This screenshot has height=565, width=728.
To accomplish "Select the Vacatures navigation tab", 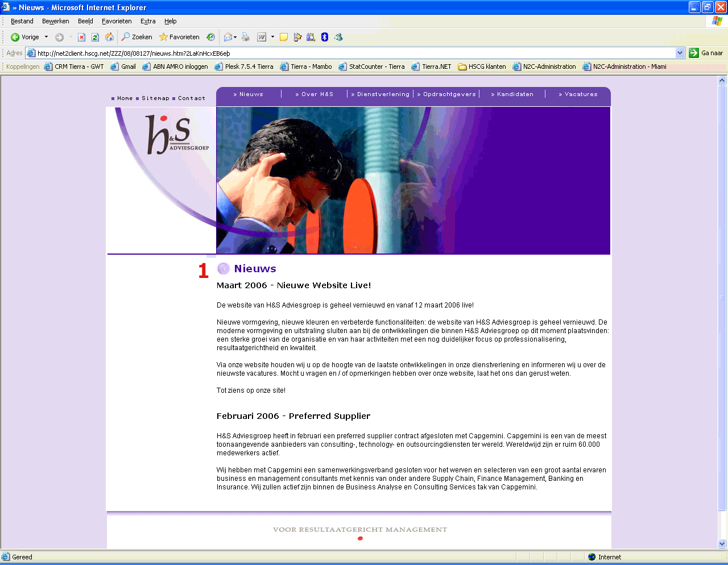I will point(578,94).
